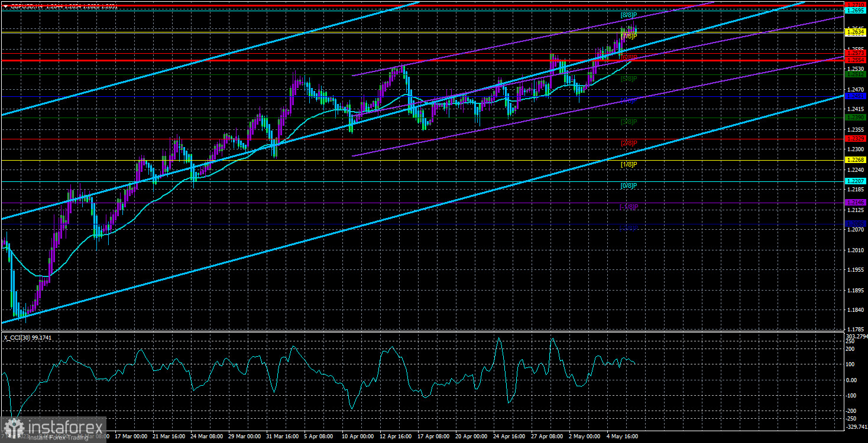
Task: Click the [5/8]P Murray level label
Action: click(x=629, y=79)
